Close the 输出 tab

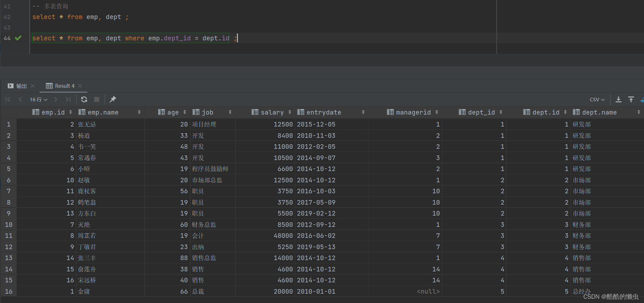coord(33,86)
